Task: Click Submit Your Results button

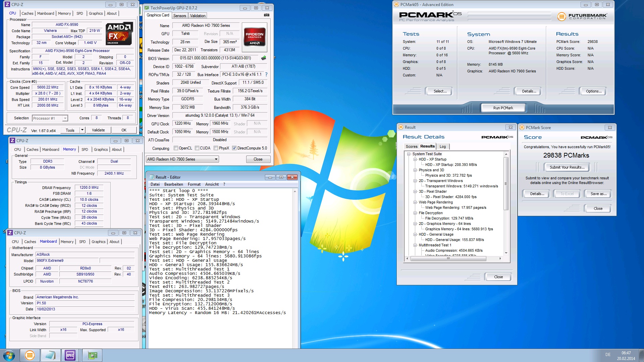Action: pos(567,167)
